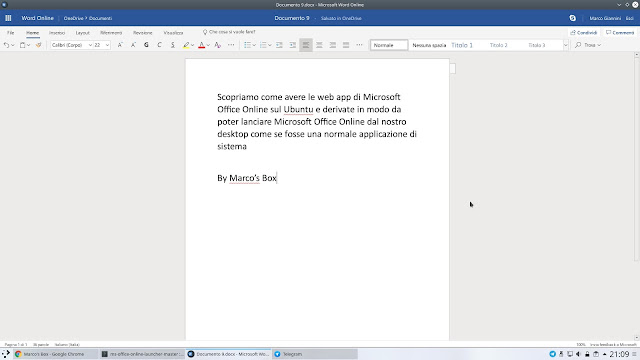Expand highlight color dropdown arrow
Image resolution: width=640 pixels, height=360 pixels.
pos(192,45)
